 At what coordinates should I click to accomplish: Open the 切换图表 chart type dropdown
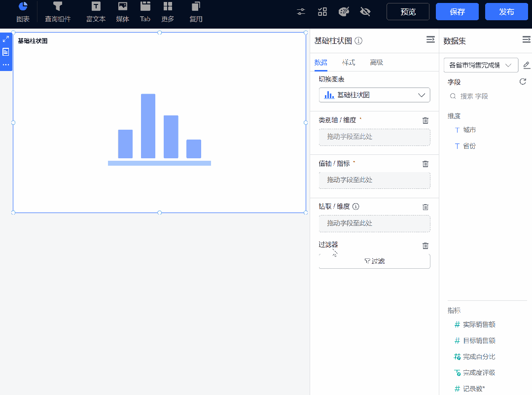[x=374, y=95]
